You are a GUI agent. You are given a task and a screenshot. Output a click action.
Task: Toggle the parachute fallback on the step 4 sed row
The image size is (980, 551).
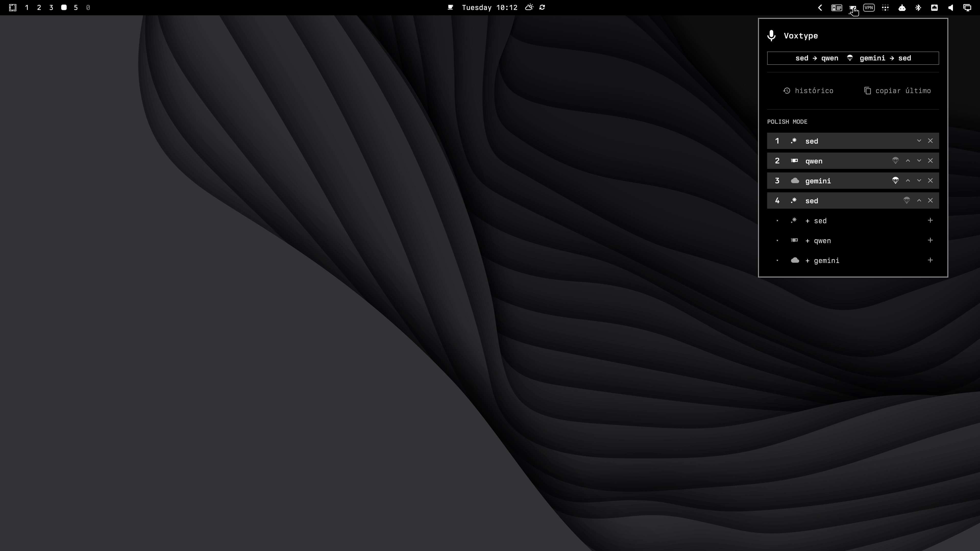click(x=907, y=201)
